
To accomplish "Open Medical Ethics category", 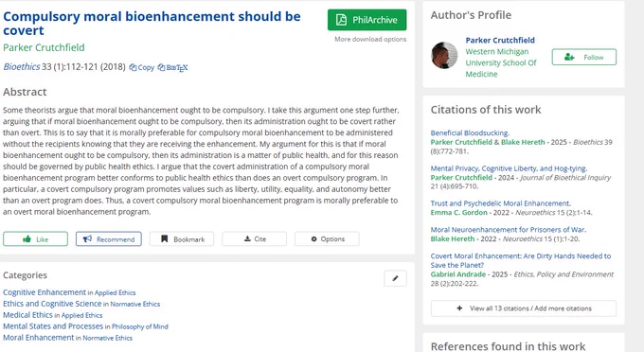I will pos(27,315).
